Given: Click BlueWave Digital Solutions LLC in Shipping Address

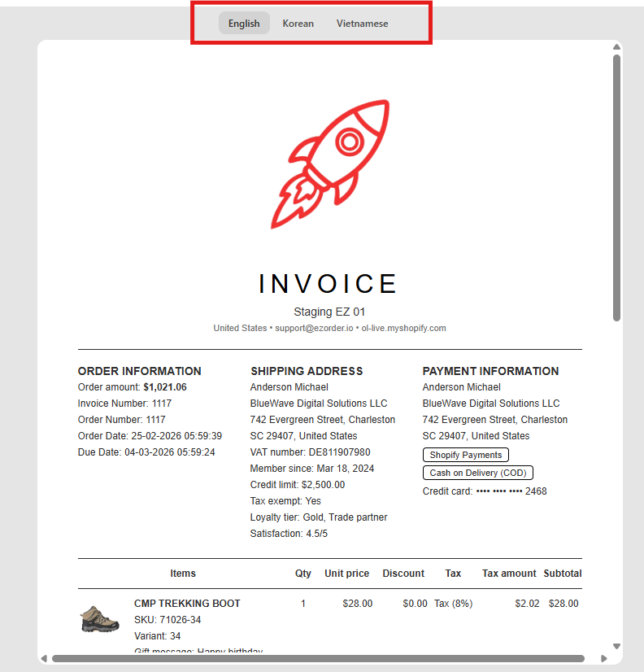Looking at the screenshot, I should (319, 404).
